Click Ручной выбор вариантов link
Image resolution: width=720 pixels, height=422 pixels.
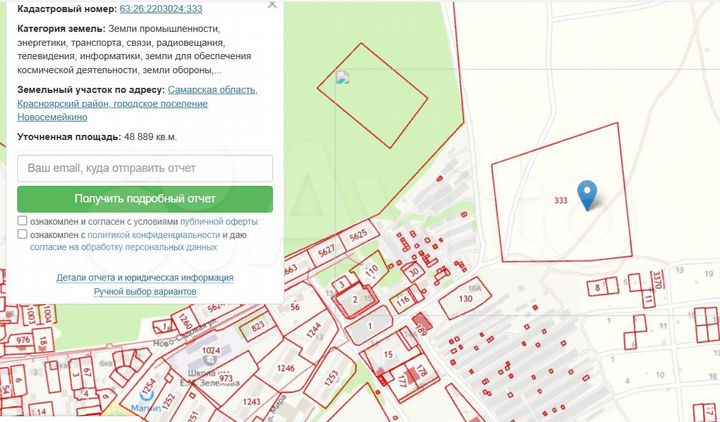pyautogui.click(x=145, y=291)
